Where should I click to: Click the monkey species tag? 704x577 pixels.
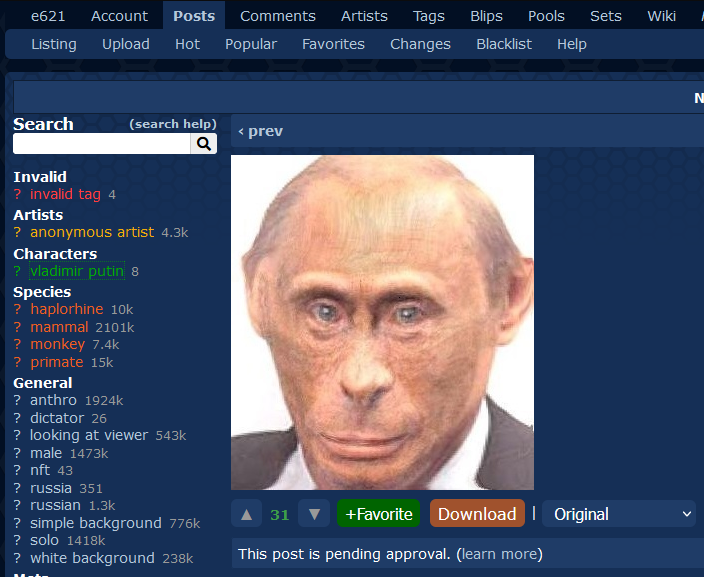tap(57, 344)
